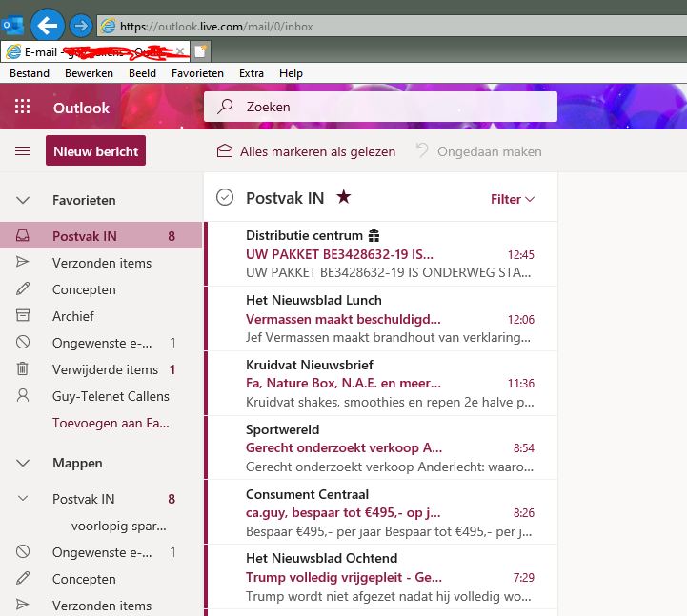This screenshot has height=616, width=687.
Task: Open the Archief folder in Favorieten
Action: coord(72,316)
